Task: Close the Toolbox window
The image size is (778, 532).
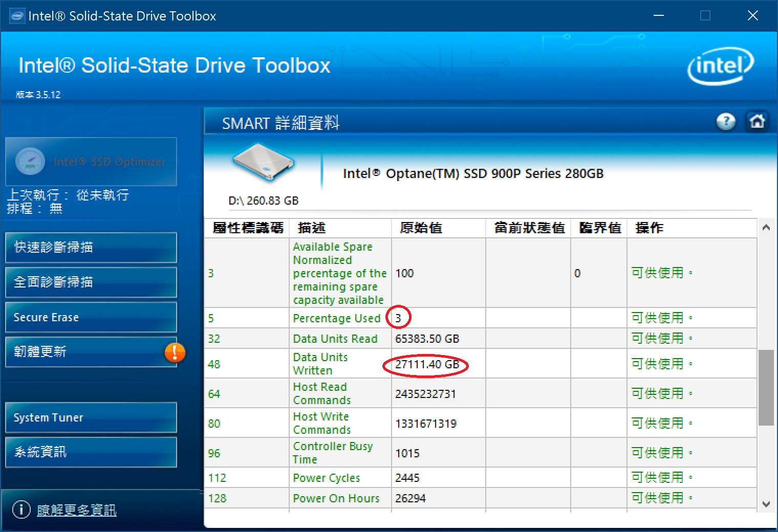Action: pyautogui.click(x=752, y=16)
